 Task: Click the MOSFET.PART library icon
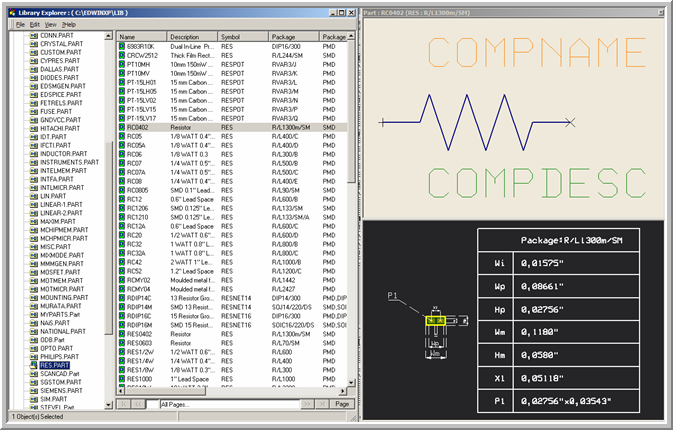tap(34, 272)
